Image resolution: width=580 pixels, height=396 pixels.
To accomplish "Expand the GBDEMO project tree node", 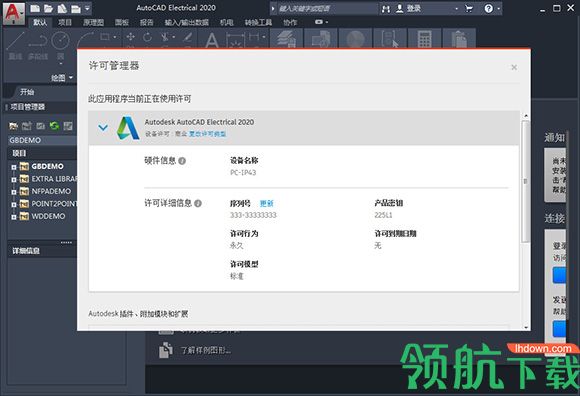I will (14, 167).
